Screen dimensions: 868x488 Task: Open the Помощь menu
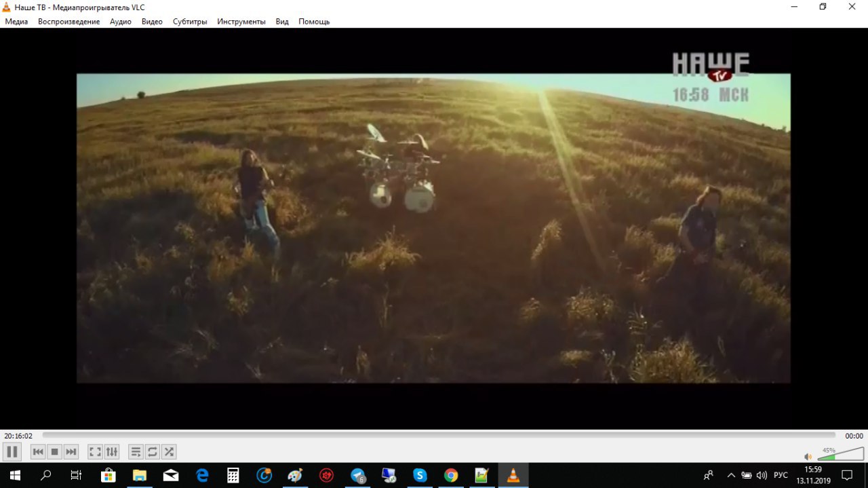tap(314, 22)
